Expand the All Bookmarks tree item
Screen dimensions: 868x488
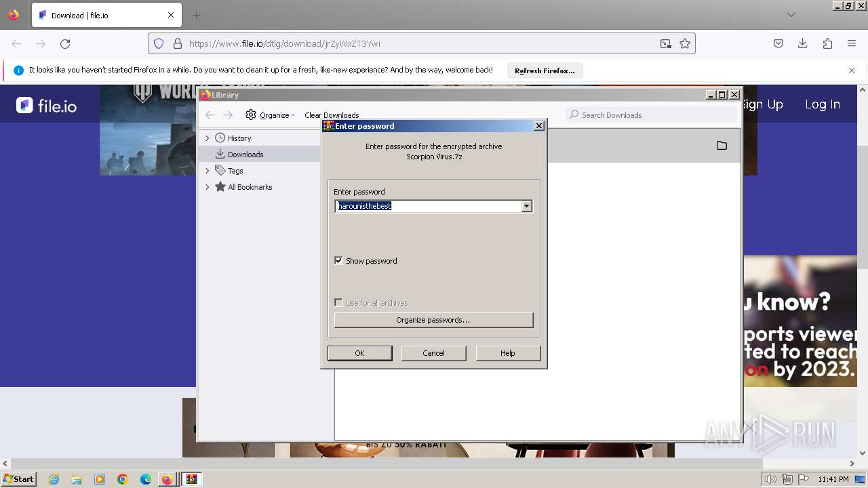pos(208,187)
